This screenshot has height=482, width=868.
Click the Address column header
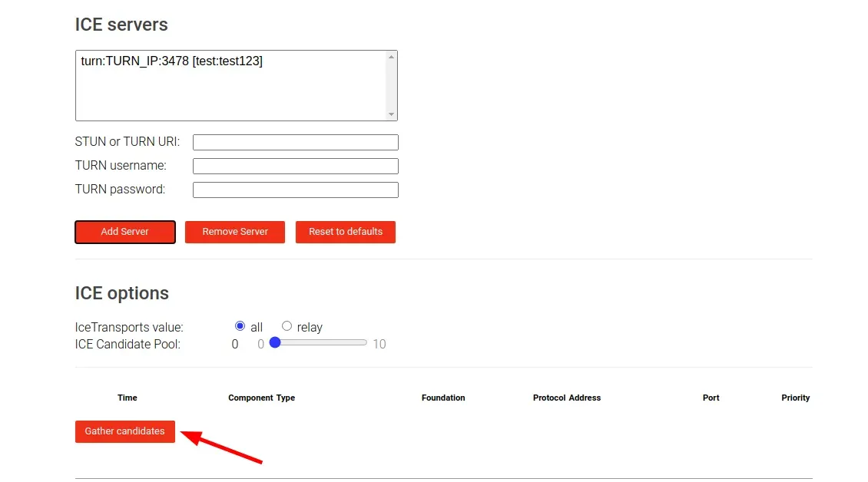coord(585,398)
